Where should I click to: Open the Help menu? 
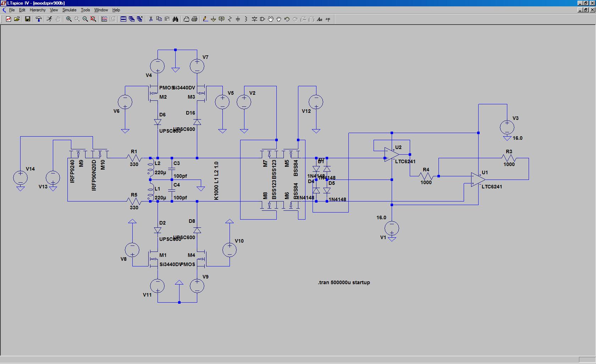point(116,10)
